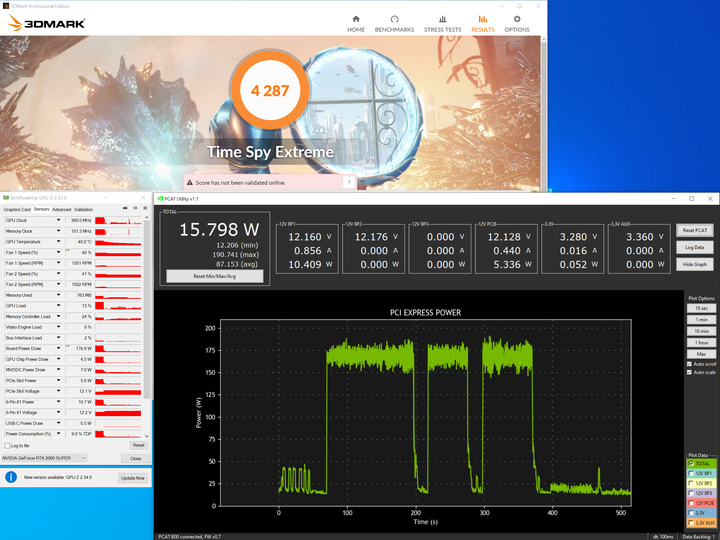720x540 pixels.
Task: Open the 3DMark Options gear icon
Action: click(517, 19)
